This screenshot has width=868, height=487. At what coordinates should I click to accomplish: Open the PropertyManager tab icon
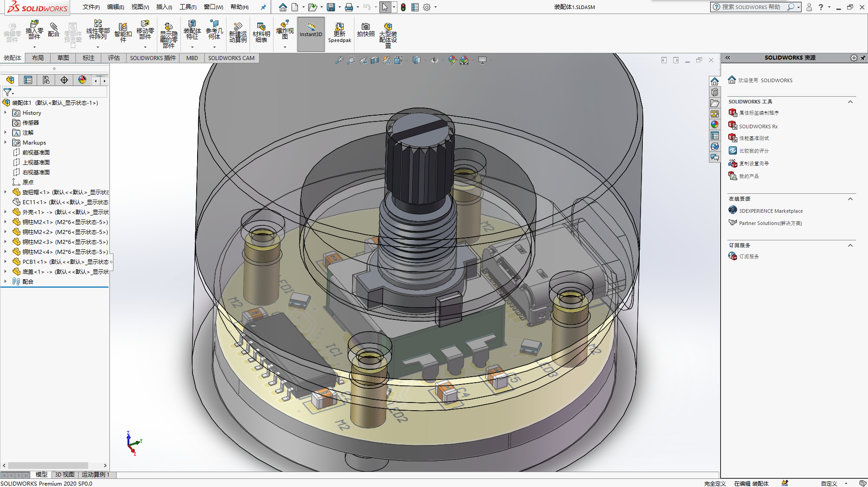pyautogui.click(x=28, y=80)
